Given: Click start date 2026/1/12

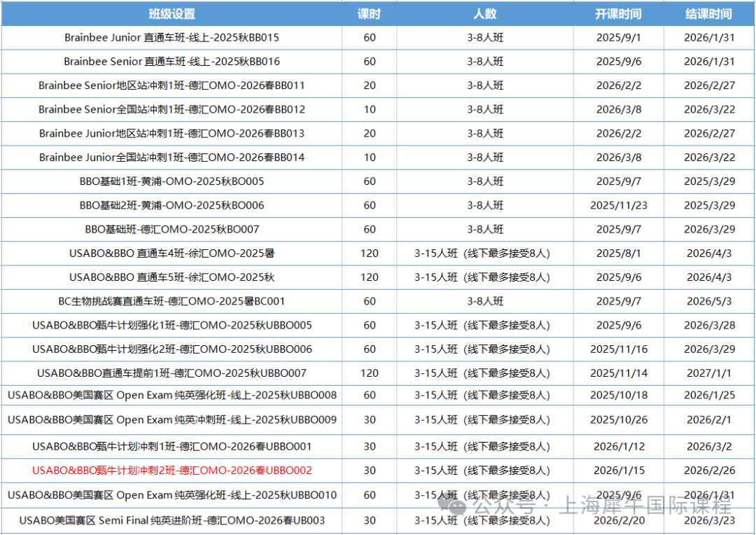Looking at the screenshot, I should 619,447.
